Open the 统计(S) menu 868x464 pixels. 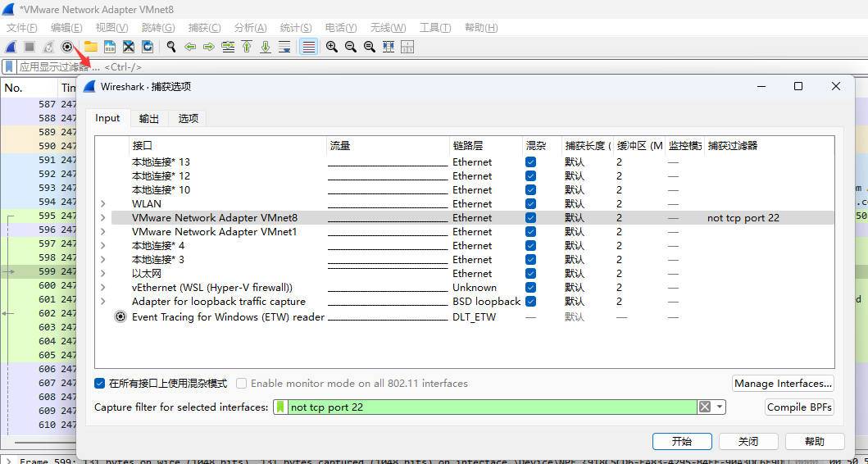296,28
